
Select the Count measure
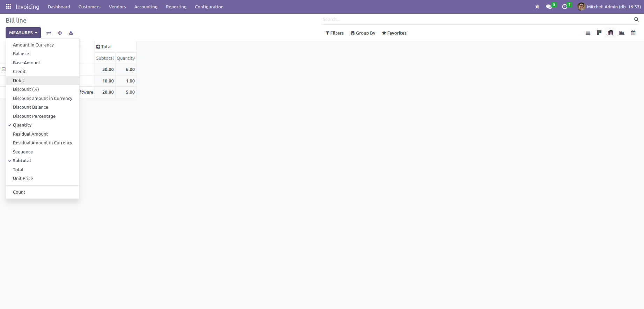[x=43, y=192]
